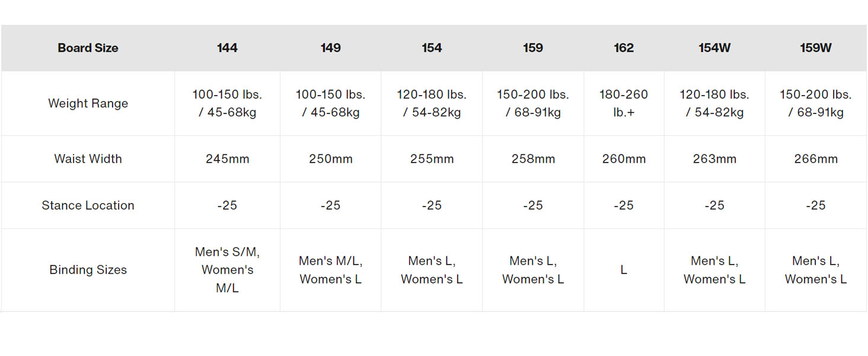Image resolution: width=868 pixels, height=356 pixels.
Task: Click the Men's S/M binding size cell
Action: [227, 270]
